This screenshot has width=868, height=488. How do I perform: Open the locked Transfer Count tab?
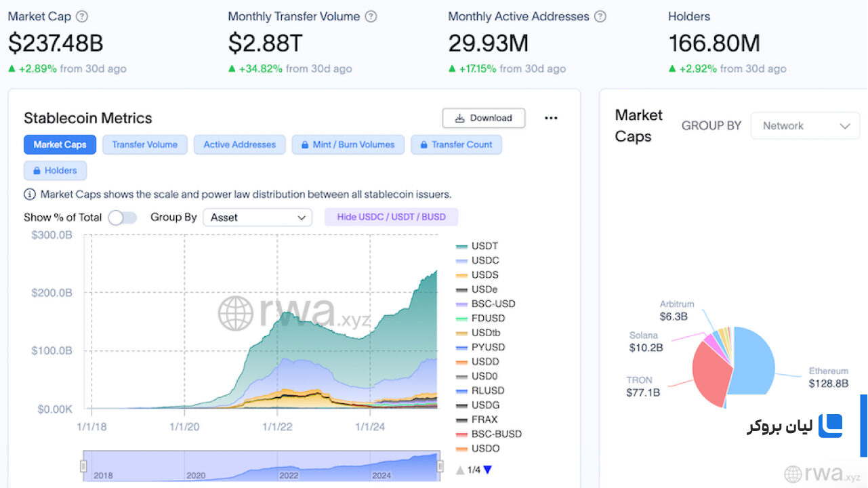tap(456, 144)
